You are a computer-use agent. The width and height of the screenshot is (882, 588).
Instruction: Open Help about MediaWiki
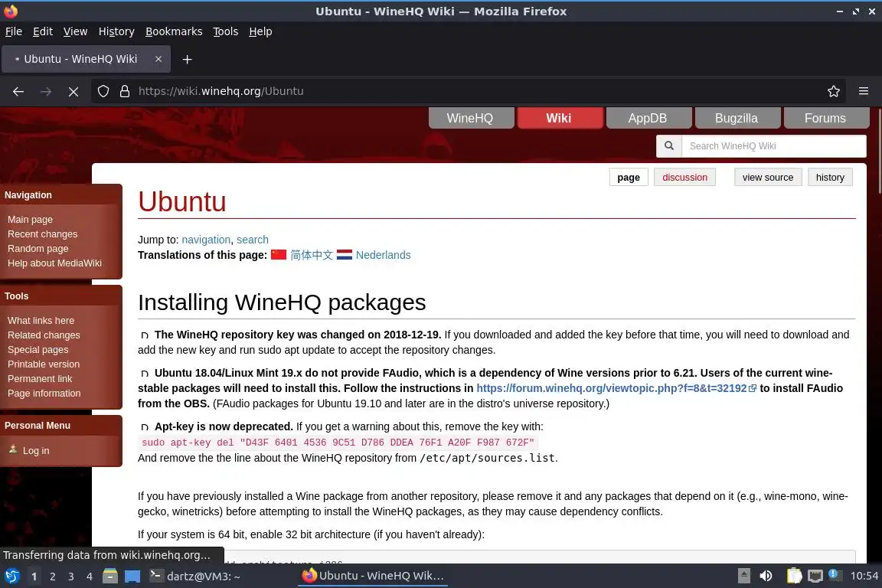click(x=54, y=263)
